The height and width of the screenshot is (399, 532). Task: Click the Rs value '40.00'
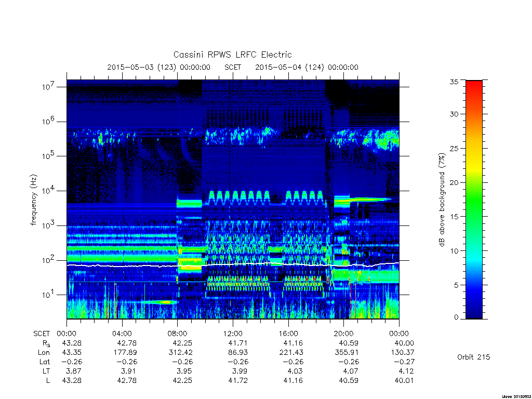(x=404, y=343)
